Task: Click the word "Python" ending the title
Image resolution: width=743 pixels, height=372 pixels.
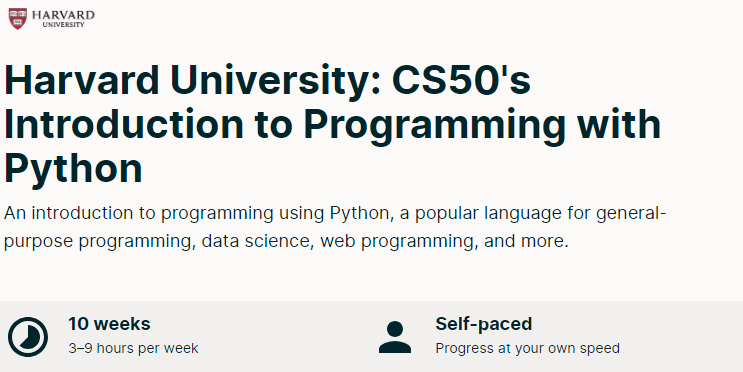Action: pyautogui.click(x=73, y=168)
